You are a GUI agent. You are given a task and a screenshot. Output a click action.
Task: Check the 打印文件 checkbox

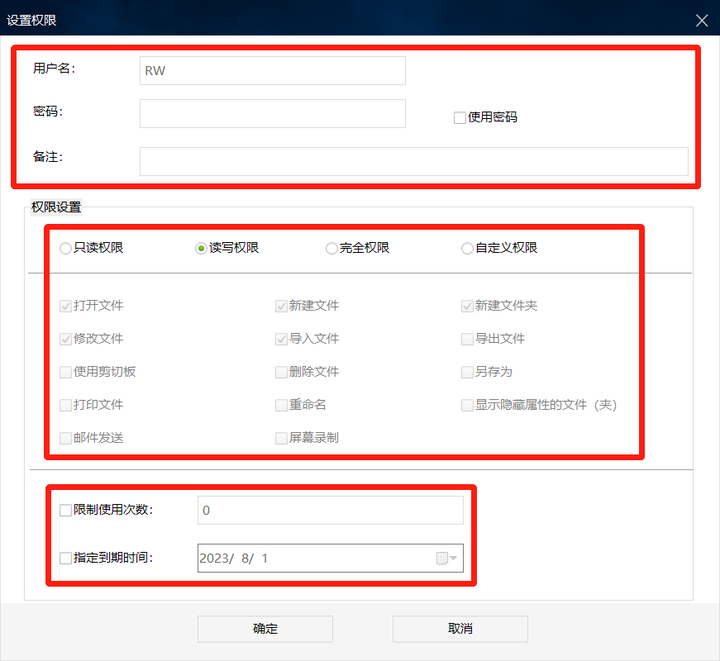66,405
